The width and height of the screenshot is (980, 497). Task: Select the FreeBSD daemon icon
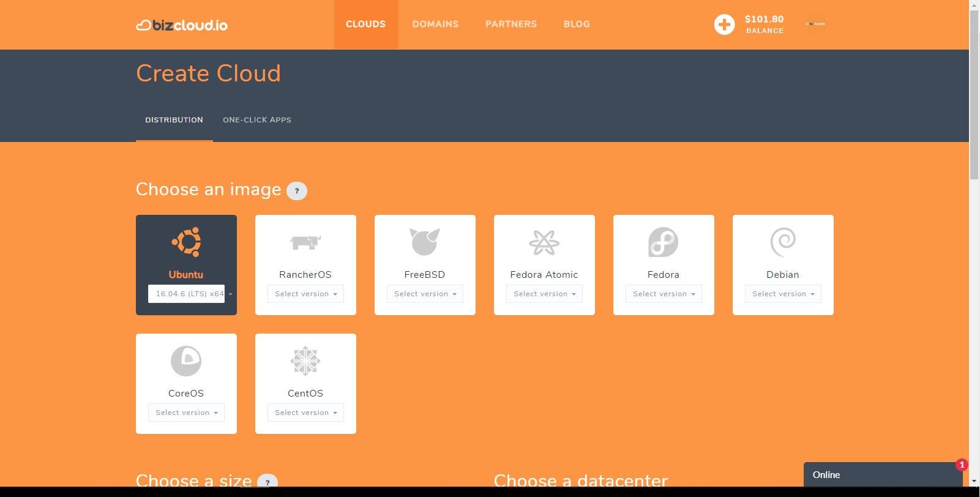coord(425,242)
